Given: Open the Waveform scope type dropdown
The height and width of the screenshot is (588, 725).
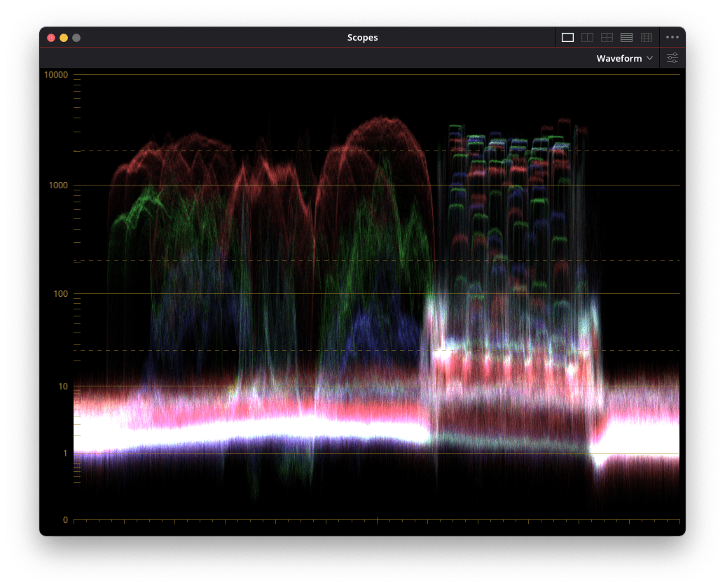Looking at the screenshot, I should [x=623, y=58].
